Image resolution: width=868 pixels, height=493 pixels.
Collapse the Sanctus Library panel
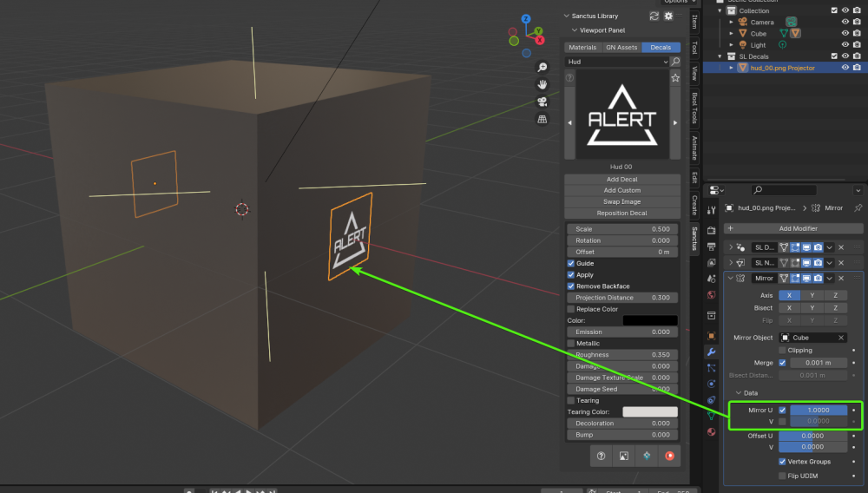pos(566,16)
